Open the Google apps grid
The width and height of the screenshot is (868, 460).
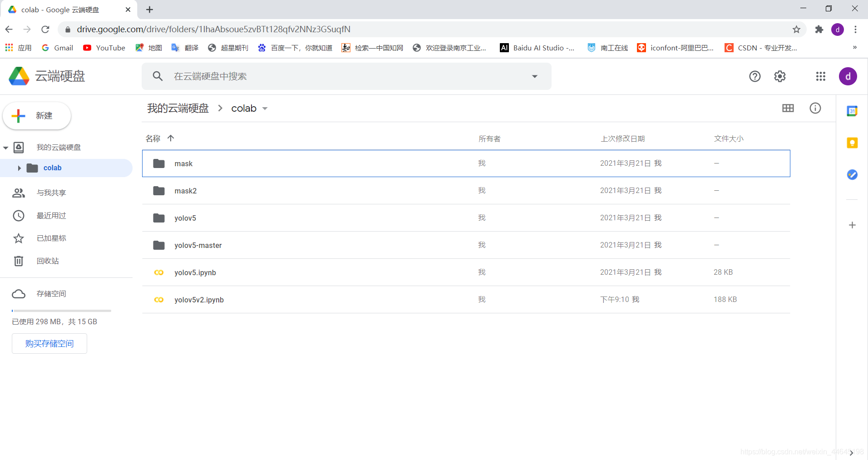[x=820, y=76]
